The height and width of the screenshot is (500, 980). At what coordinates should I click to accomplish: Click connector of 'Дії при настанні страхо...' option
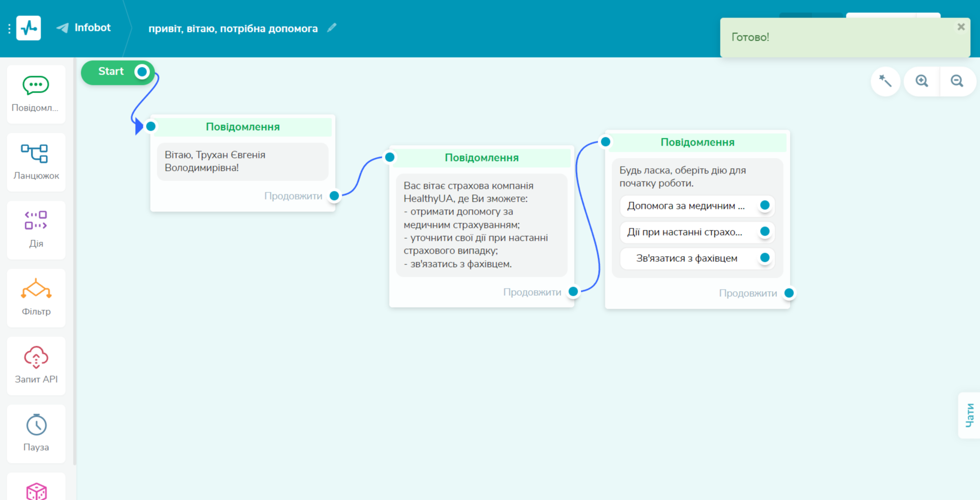tap(765, 231)
